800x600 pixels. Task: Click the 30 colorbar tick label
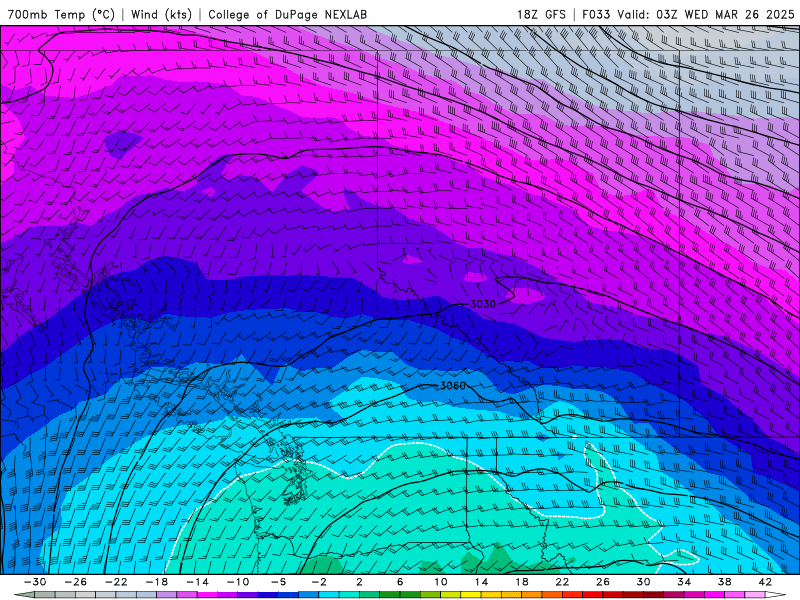643,582
